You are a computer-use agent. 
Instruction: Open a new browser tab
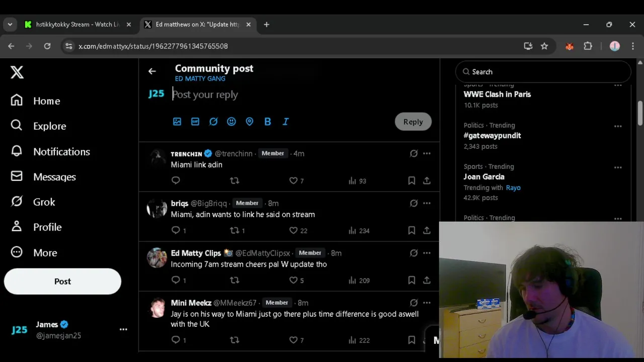[x=267, y=24]
